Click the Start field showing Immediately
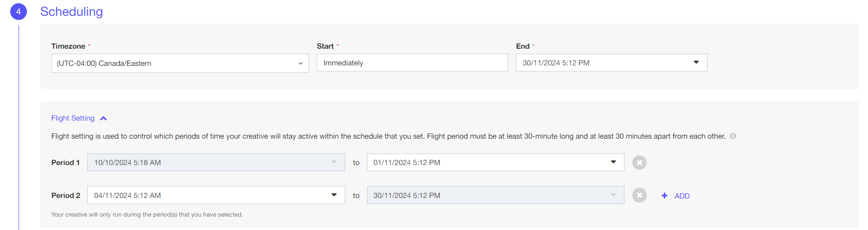Viewport: 868px width, 230px height. click(x=412, y=63)
